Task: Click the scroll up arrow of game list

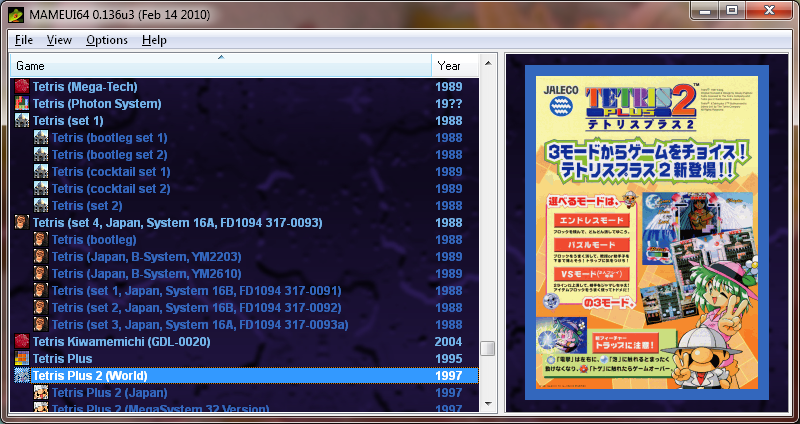Action: coord(488,64)
